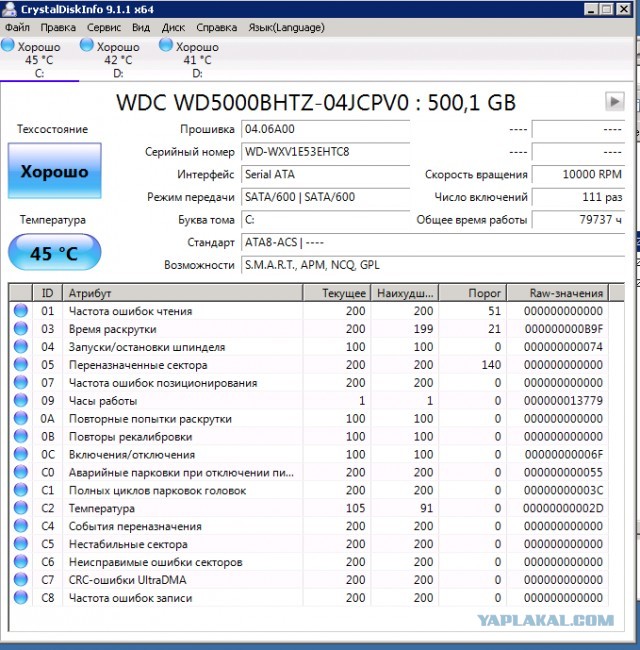The width and height of the screenshot is (640, 650).
Task: Click the Интерфейс field Serial ATA
Action: click(x=325, y=174)
